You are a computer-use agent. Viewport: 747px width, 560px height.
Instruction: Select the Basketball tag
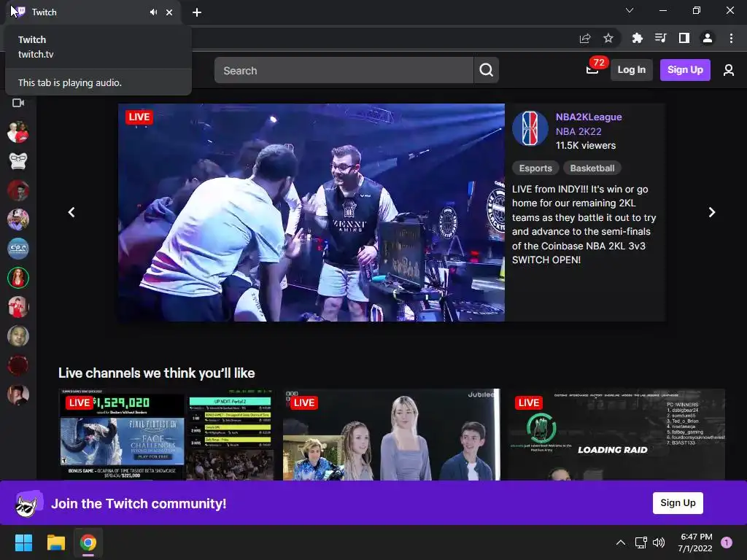(592, 168)
